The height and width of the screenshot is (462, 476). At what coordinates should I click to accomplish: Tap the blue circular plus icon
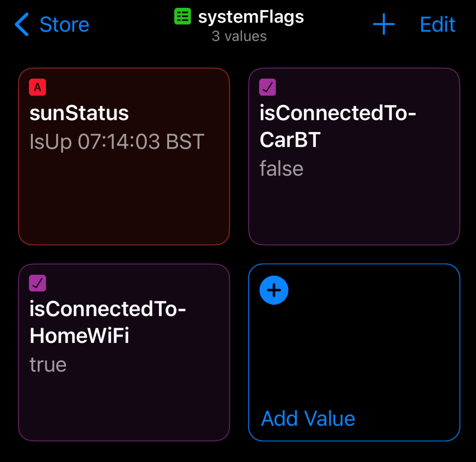click(x=274, y=290)
